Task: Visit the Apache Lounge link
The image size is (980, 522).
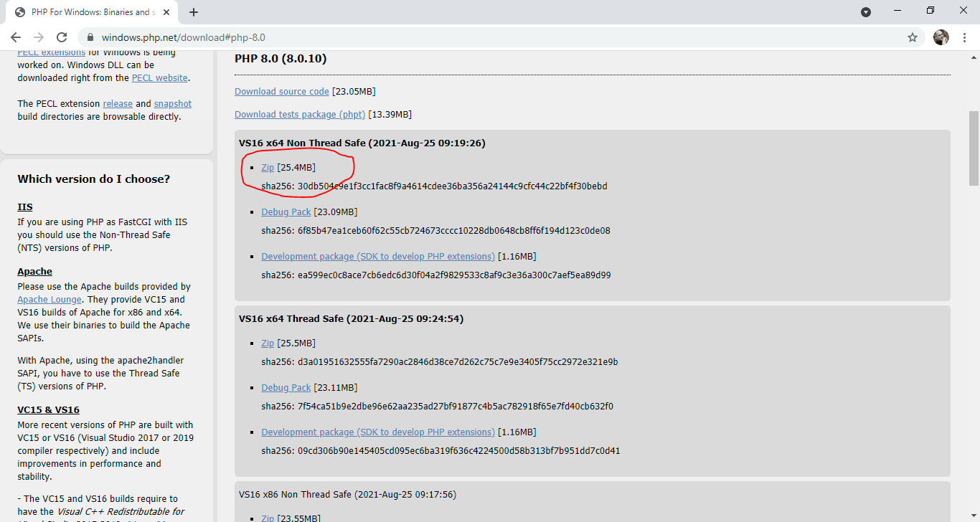Action: [x=50, y=300]
